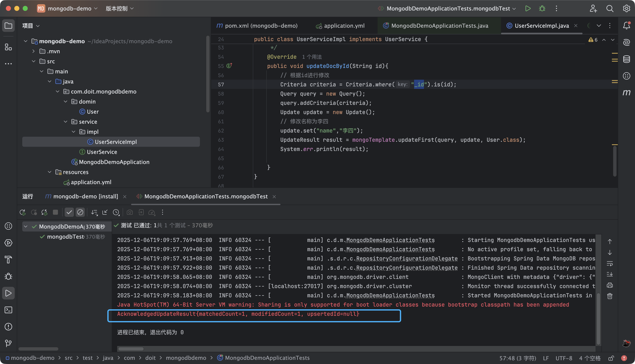Toggle show passed tests checkmark filter
Image resolution: width=635 pixels, height=364 pixels.
pyautogui.click(x=69, y=212)
